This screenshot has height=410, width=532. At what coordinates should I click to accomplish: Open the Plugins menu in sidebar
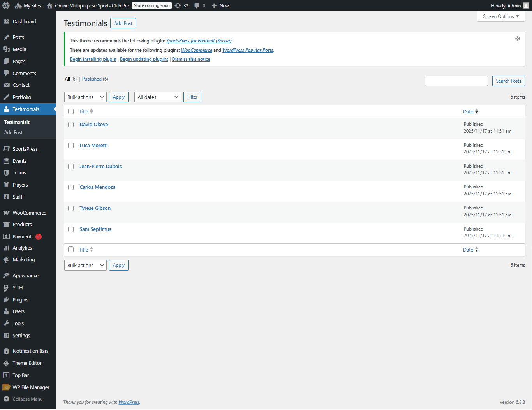[20, 299]
